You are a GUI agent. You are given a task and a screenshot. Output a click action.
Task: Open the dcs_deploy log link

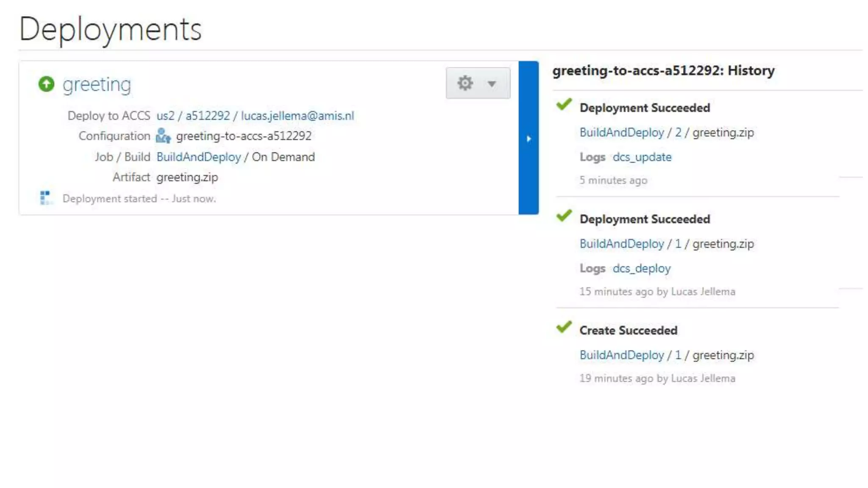point(641,268)
